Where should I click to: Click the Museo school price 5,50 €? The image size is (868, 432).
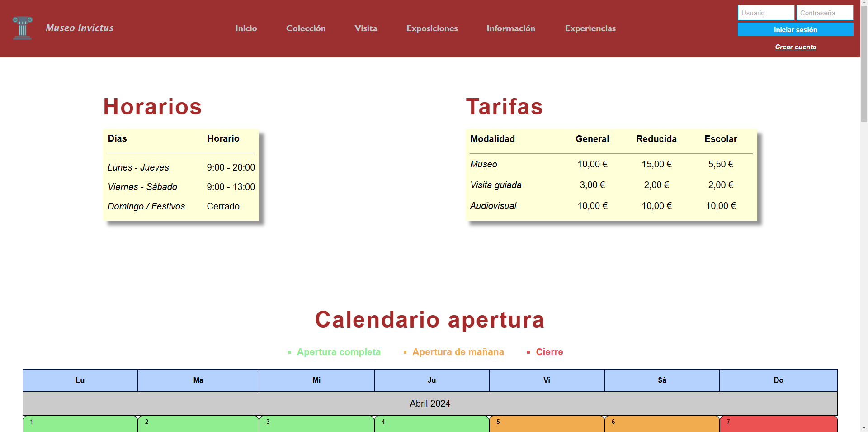[721, 164]
